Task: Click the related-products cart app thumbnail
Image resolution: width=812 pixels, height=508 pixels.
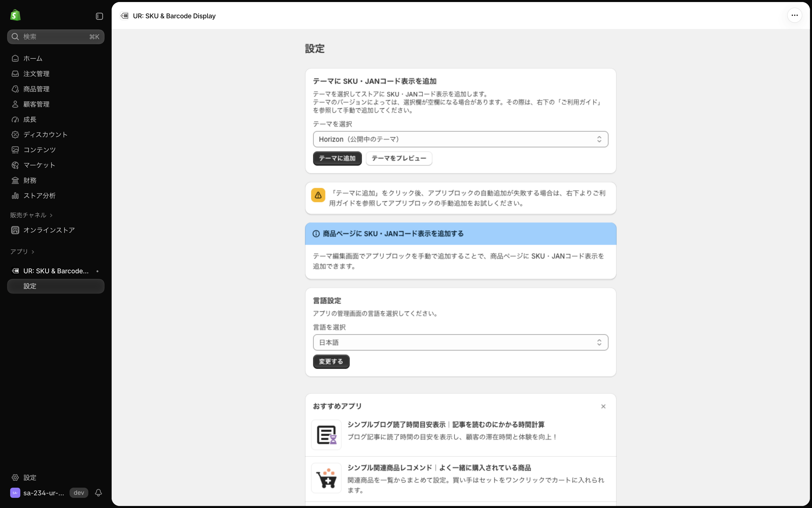Action: 326,478
